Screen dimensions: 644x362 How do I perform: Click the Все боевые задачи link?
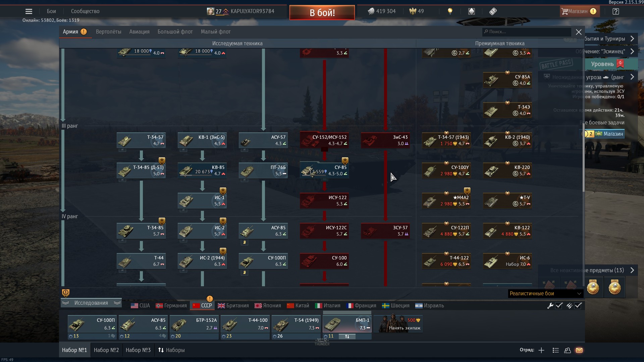(x=602, y=123)
